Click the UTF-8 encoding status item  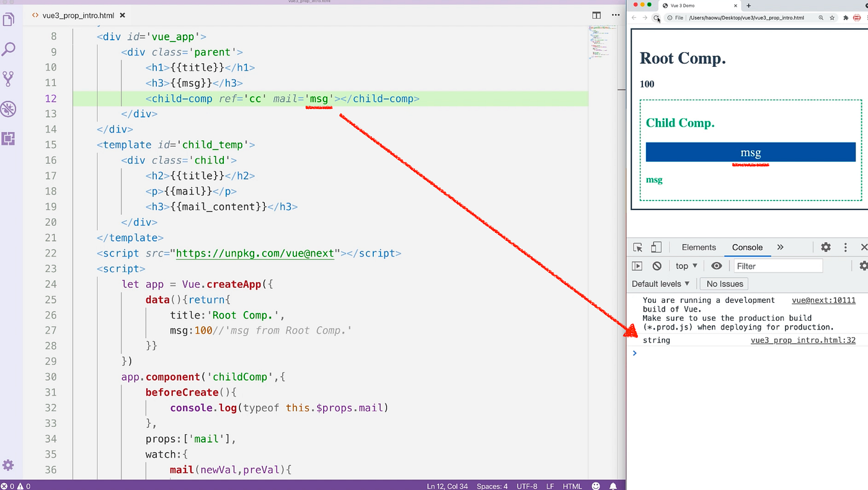tap(526, 486)
